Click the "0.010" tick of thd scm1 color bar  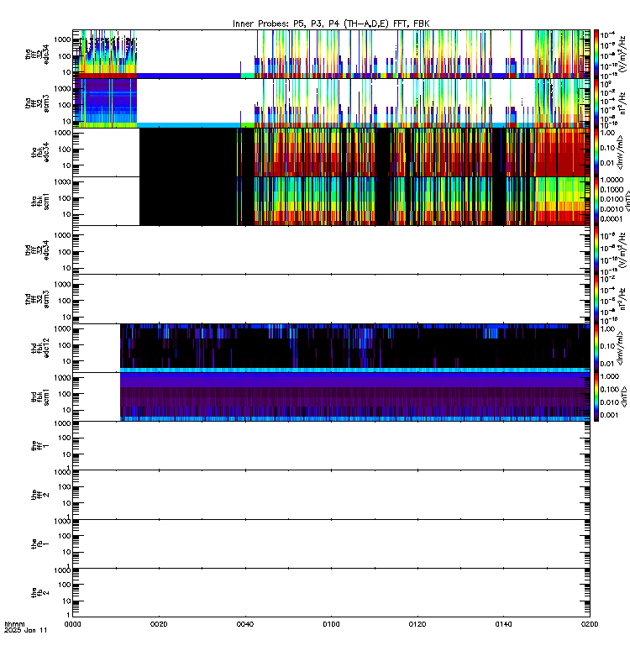click(610, 402)
